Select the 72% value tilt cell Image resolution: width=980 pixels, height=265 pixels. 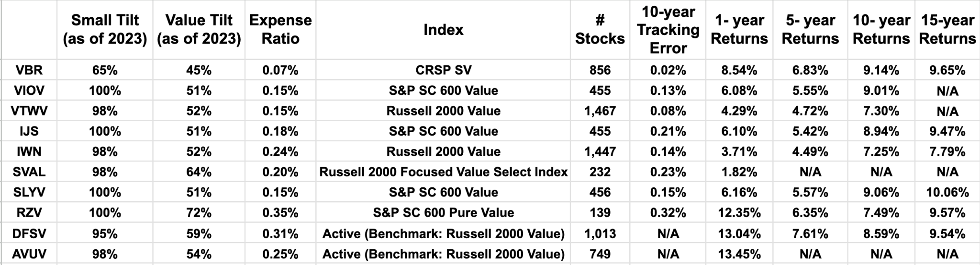pos(199,212)
